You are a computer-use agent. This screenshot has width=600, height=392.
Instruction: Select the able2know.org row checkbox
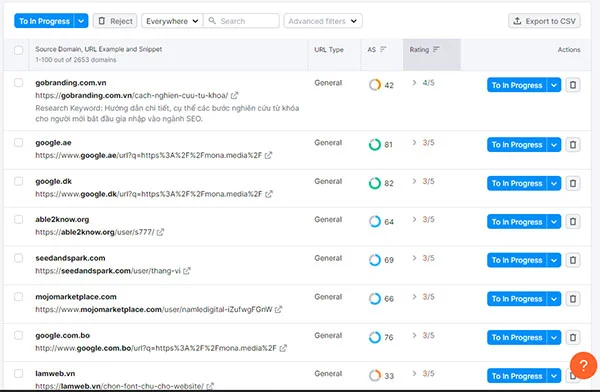[18, 219]
